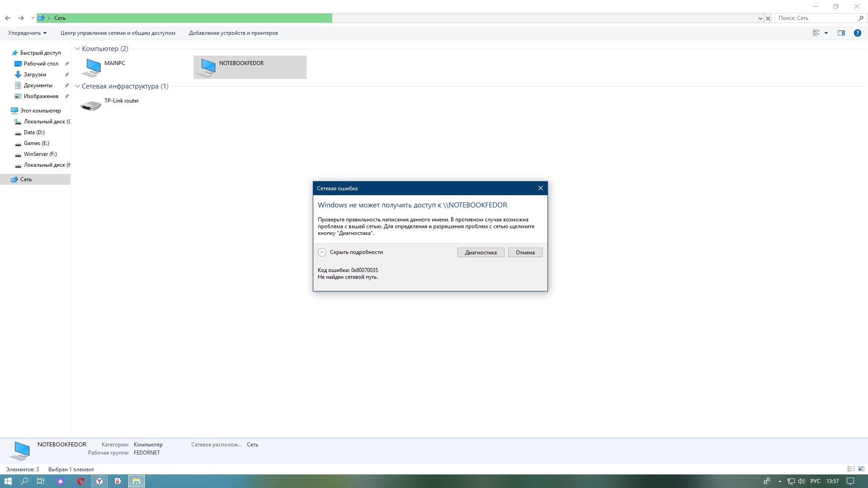Click the TP-Link router label
Image resolution: width=868 pixels, height=488 pixels.
tap(122, 101)
